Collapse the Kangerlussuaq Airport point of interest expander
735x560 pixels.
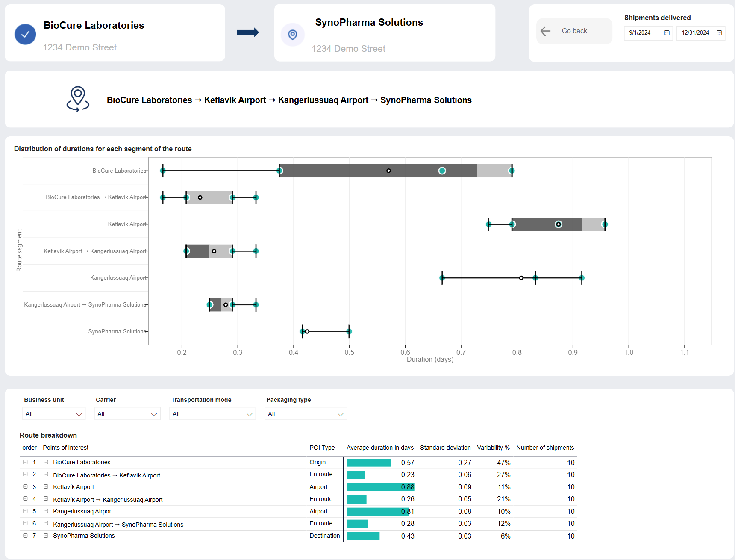click(46, 511)
